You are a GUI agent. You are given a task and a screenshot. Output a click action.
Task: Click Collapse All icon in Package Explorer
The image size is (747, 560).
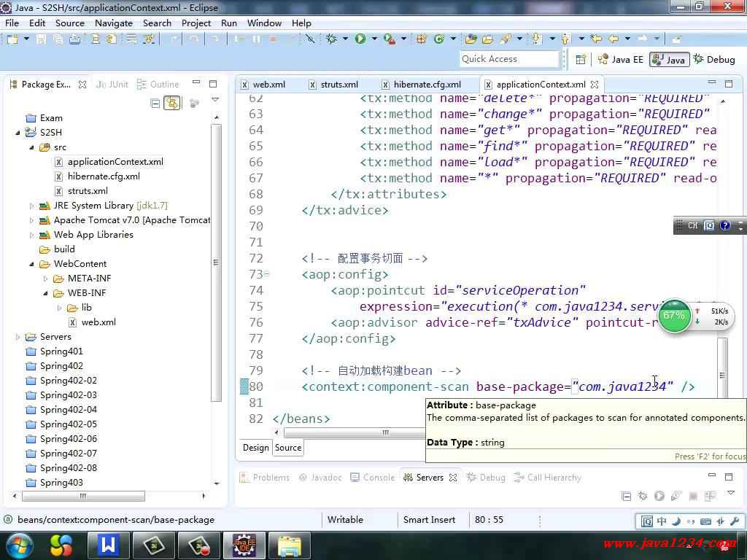155,103
